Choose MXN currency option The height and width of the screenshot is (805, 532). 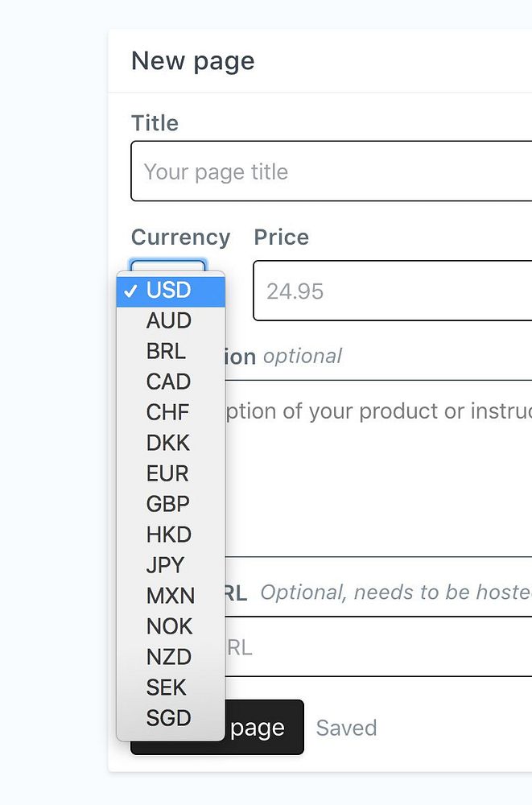171,596
